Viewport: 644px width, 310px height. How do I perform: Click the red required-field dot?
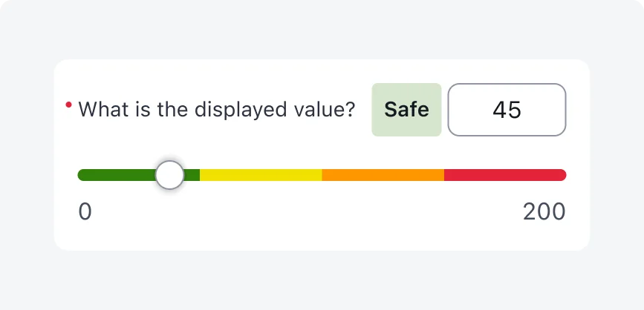68,105
